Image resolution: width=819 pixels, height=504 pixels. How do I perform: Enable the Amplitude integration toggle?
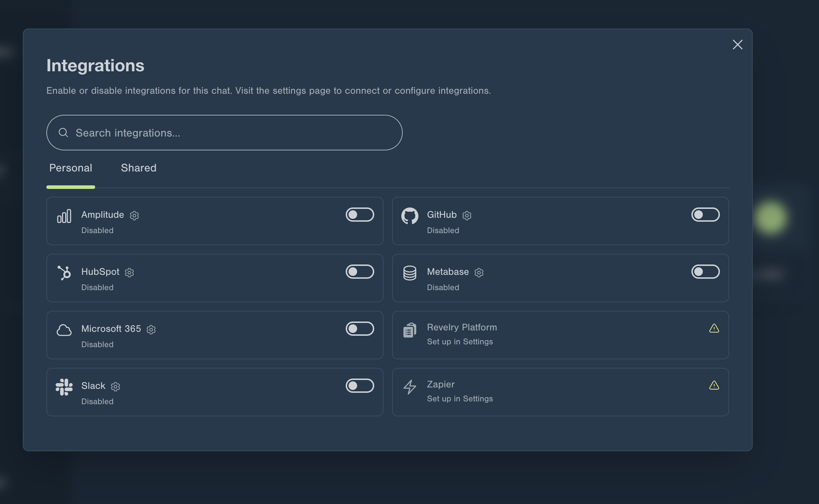coord(360,214)
